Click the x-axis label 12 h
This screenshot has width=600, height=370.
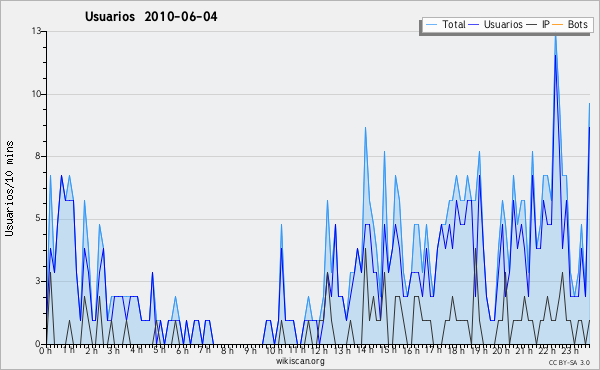[319, 350]
